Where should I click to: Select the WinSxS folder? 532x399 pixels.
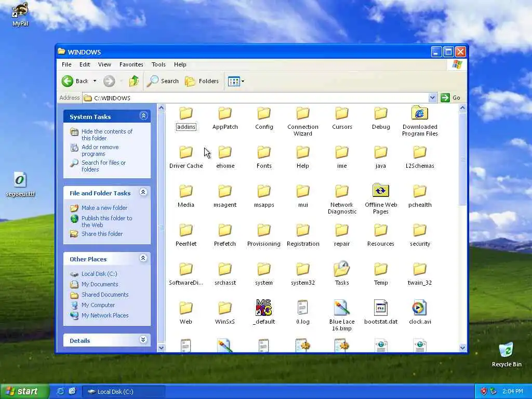click(224, 312)
